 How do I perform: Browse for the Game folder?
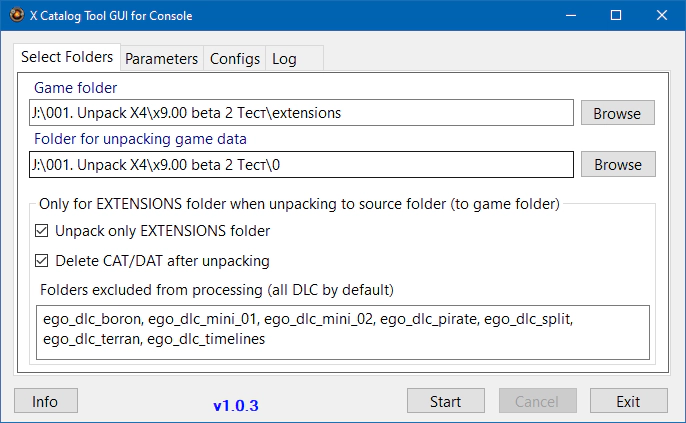[x=617, y=113]
